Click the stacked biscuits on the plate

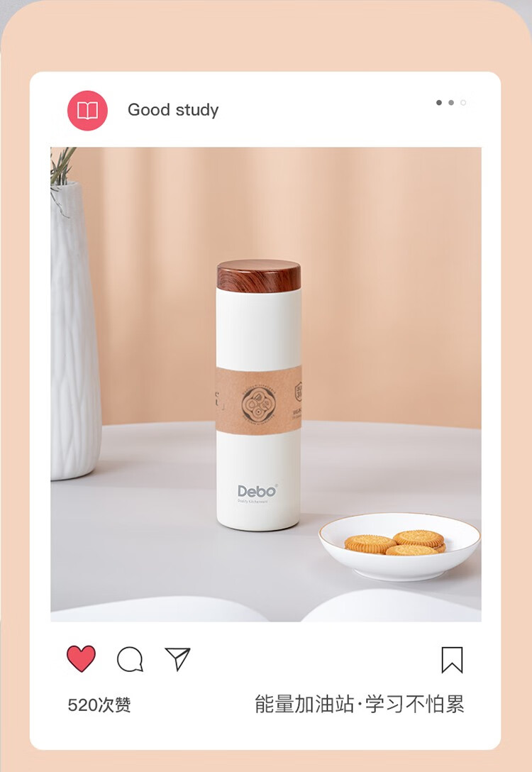click(x=395, y=543)
